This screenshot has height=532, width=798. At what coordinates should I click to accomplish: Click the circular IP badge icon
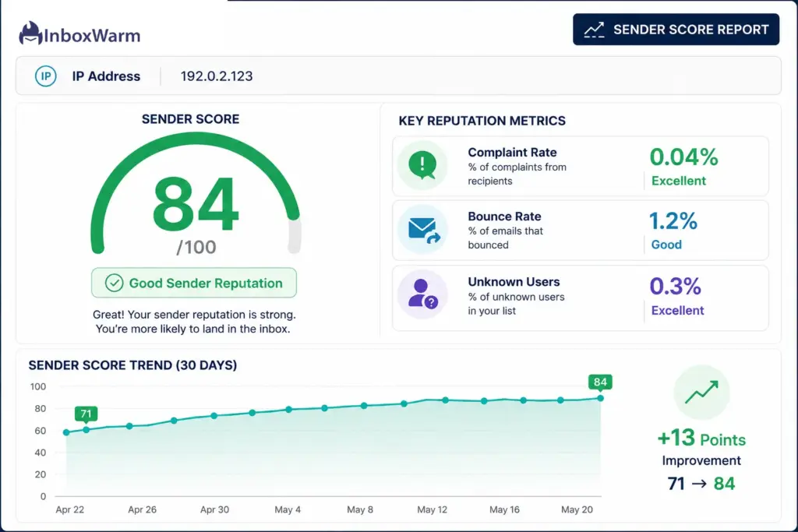click(45, 76)
